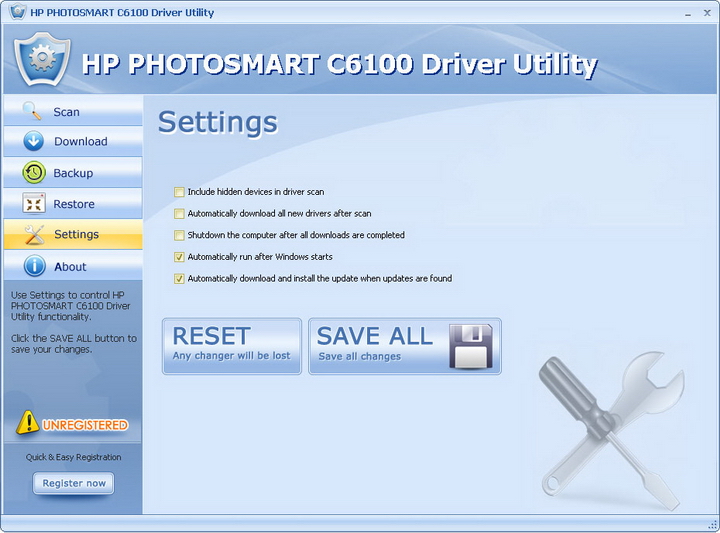This screenshot has height=533, width=720.
Task: Go to the Download section
Action: coord(73,141)
